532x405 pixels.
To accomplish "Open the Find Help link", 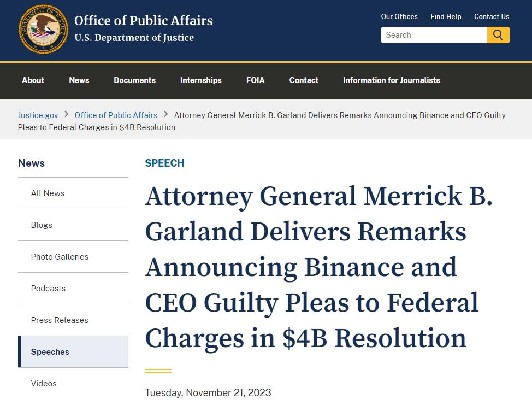I will click(446, 16).
